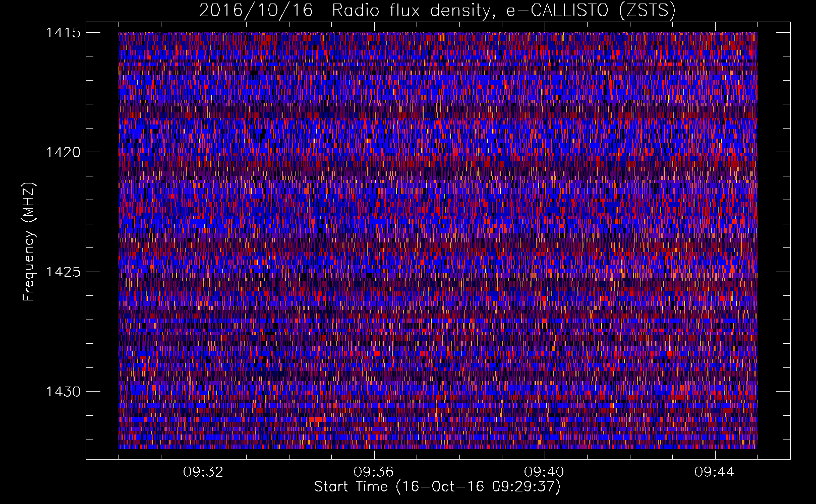Click the '1415' frequency axis label
816x504 pixels.
(63, 33)
